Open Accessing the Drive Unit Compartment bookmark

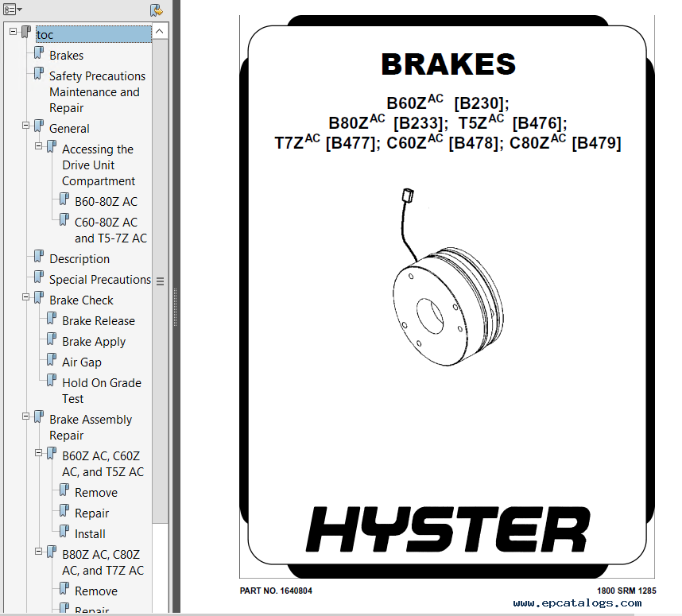click(x=99, y=165)
